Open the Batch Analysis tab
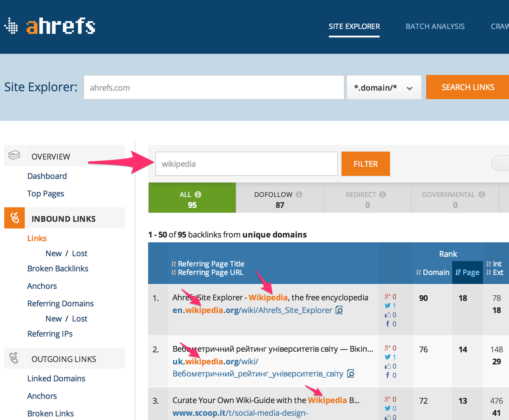This screenshot has height=420, width=509. coord(435,26)
